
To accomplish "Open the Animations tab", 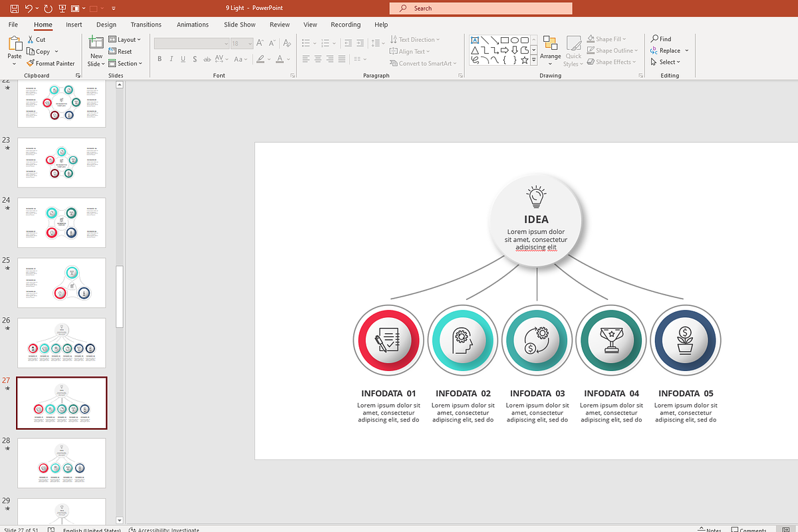I will [x=193, y=25].
